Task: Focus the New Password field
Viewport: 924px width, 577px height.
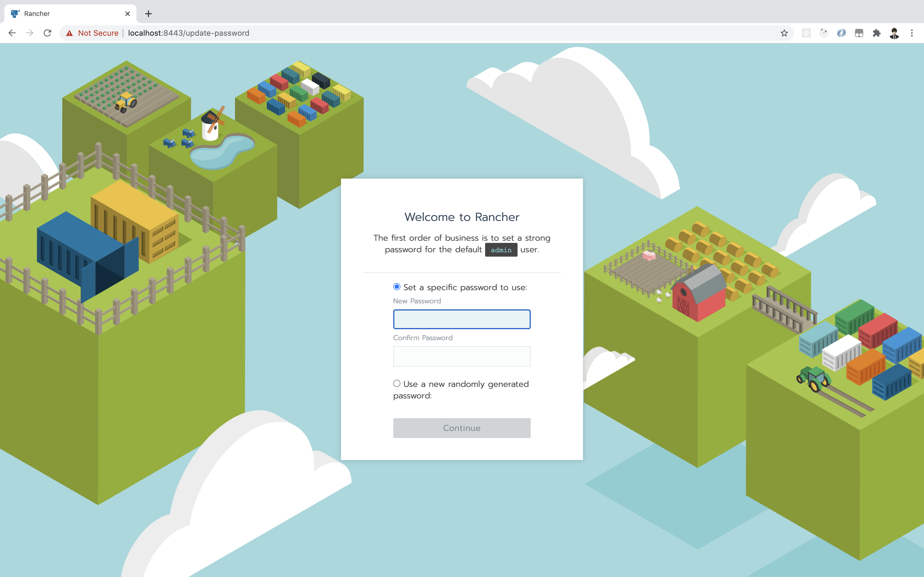Action: click(x=462, y=319)
